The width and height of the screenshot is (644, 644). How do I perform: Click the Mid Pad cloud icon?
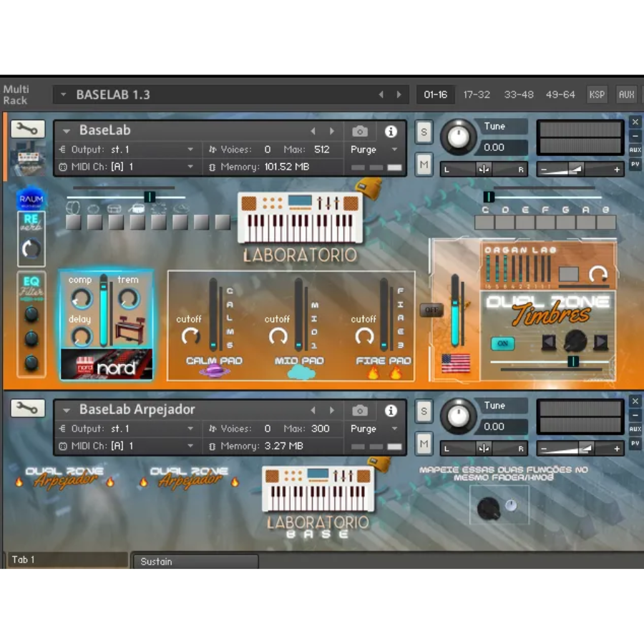pyautogui.click(x=301, y=373)
